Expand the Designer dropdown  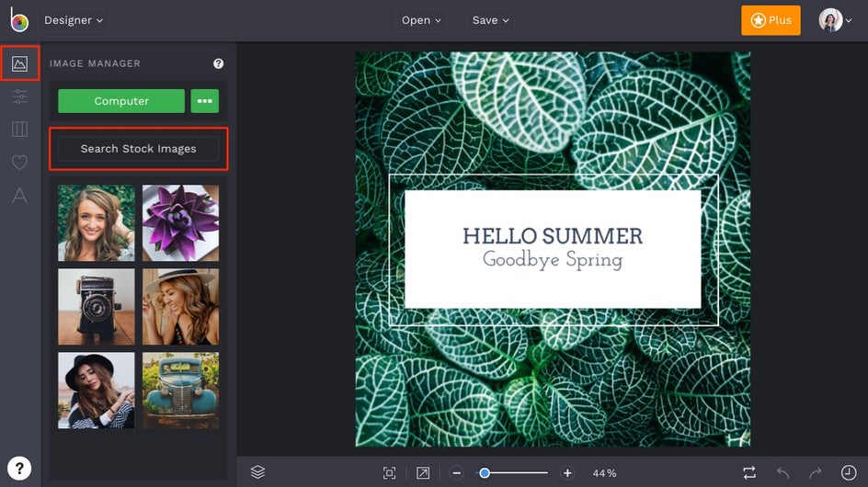point(74,20)
